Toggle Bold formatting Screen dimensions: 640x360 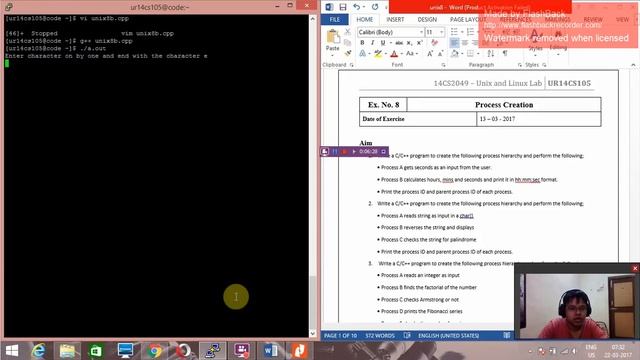pyautogui.click(x=362, y=43)
